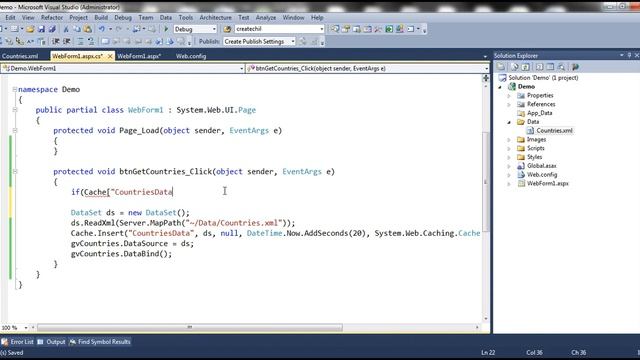Click Refresh icon in Solution Explorer toolbar
The height and width of the screenshot is (360, 640).
526,67
